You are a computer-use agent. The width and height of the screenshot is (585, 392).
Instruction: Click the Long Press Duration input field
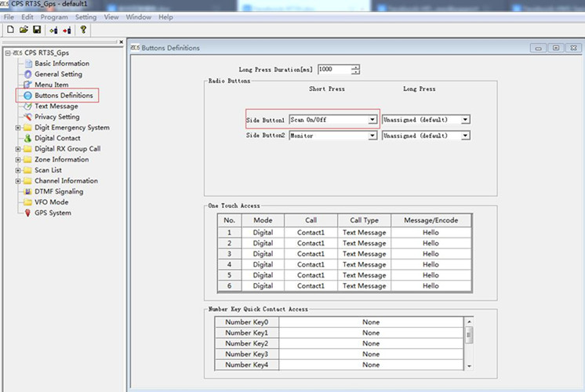coord(332,69)
